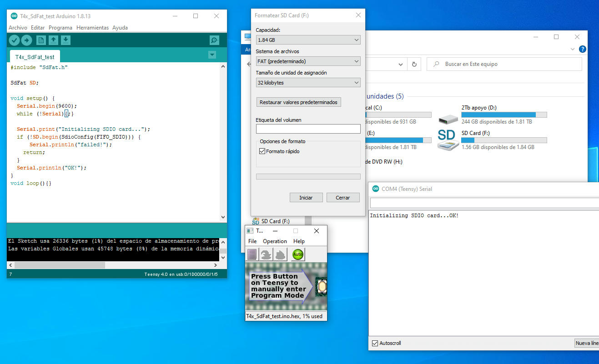Screen dimensions: 599x364
Task: Open the Ayuda menu in Arduino
Action: pos(120,28)
